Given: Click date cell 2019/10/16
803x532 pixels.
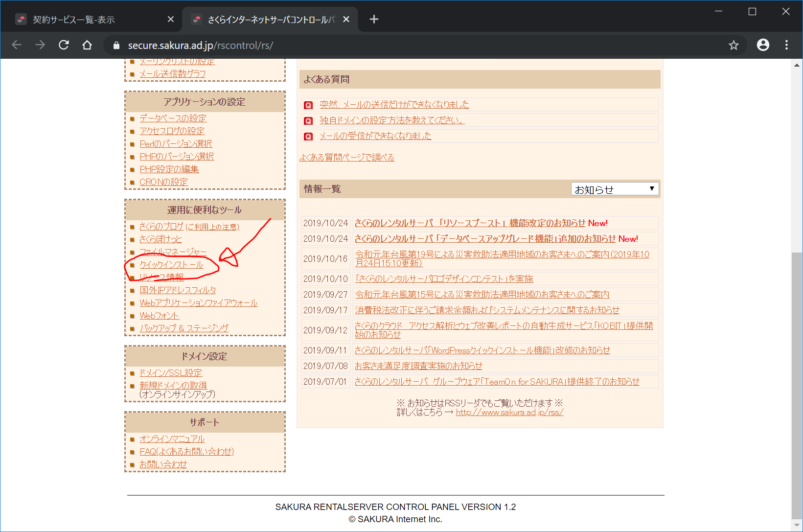Looking at the screenshot, I should click(325, 258).
